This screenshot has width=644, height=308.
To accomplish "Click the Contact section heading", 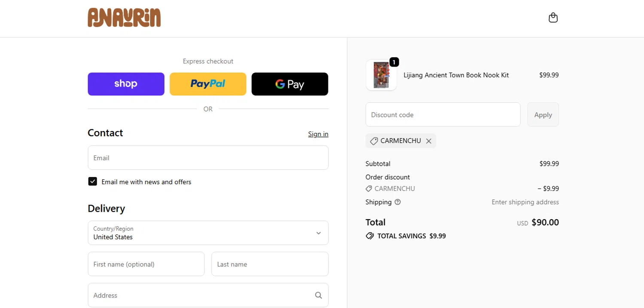I will [105, 133].
